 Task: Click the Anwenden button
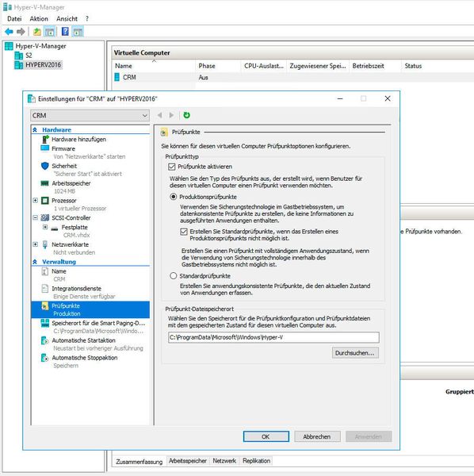[369, 437]
